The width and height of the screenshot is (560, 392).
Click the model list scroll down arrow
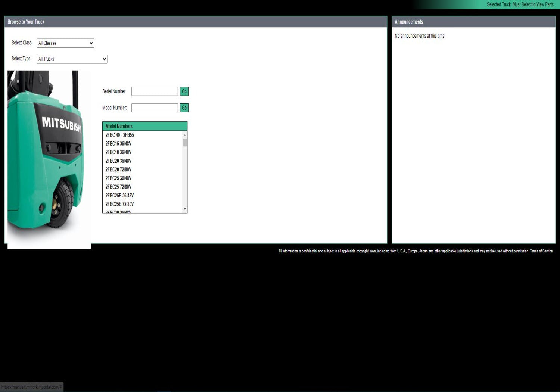tap(185, 209)
